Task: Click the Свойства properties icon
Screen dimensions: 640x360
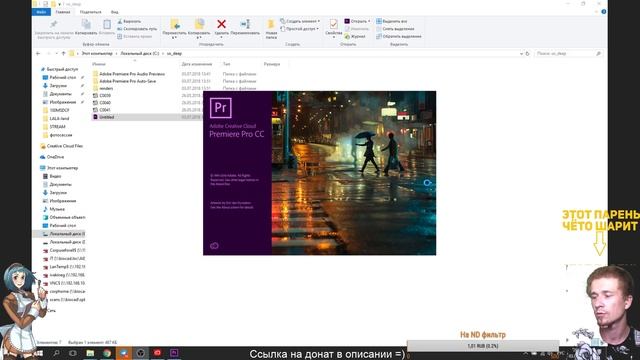Action: (333, 24)
